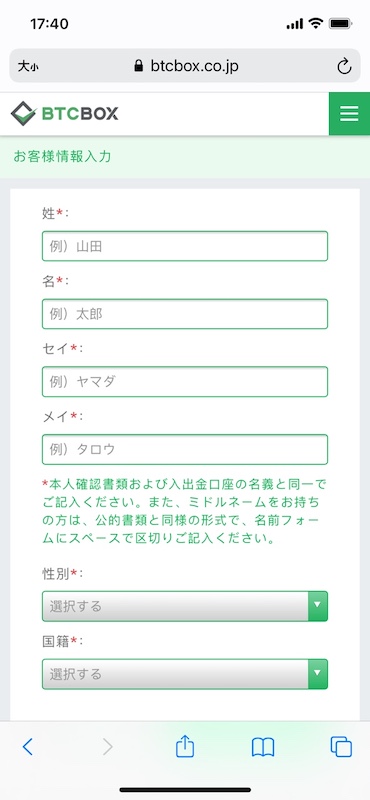Go back with Safari back arrow

28,747
